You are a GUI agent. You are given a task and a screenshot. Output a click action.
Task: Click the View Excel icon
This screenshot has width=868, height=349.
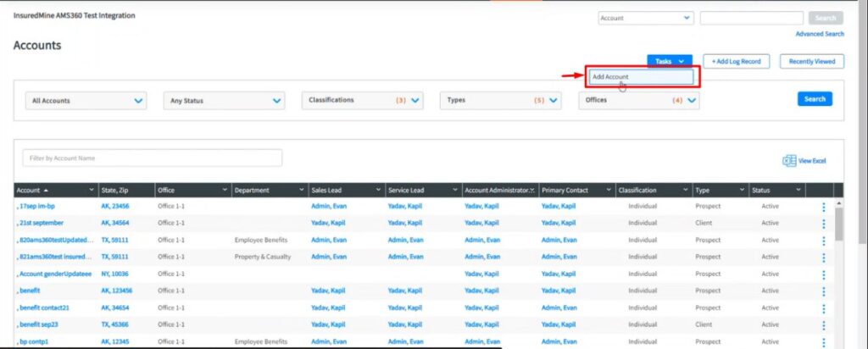tap(789, 160)
